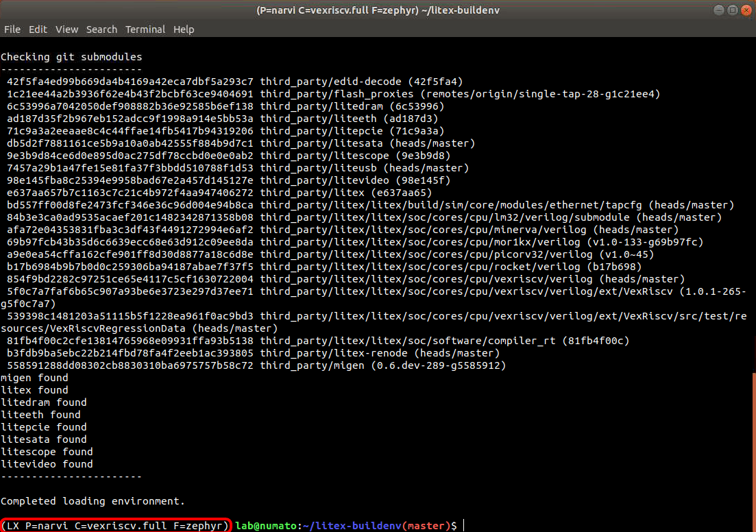
Task: Maximize the terminal window
Action: (x=731, y=10)
